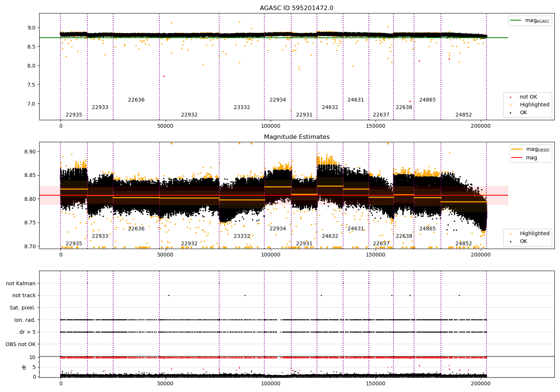Click OBSID label '22935' in Magnitude Estimates plot
This screenshot has height=392, width=560.
[x=74, y=244]
